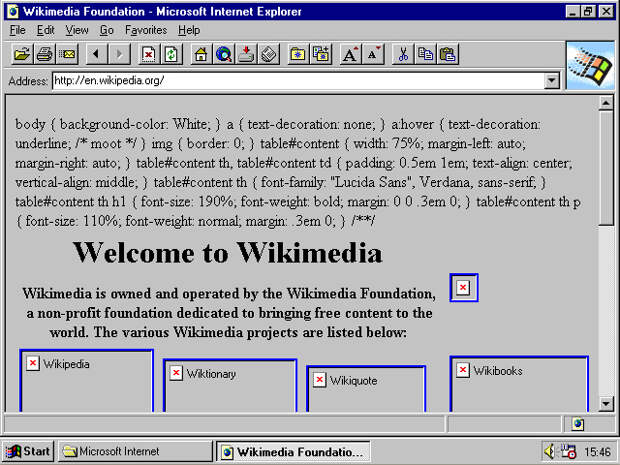Screen dimensions: 620x465
Task: Click the Wiktionary project link
Action: point(230,386)
